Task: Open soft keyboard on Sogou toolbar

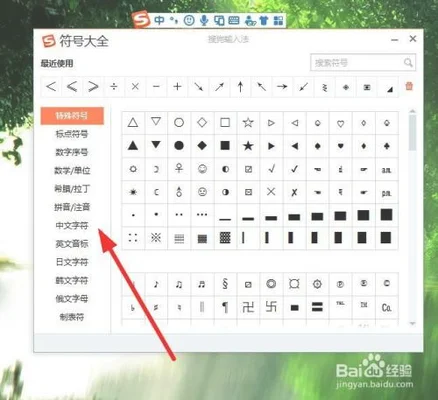Action: [234, 21]
